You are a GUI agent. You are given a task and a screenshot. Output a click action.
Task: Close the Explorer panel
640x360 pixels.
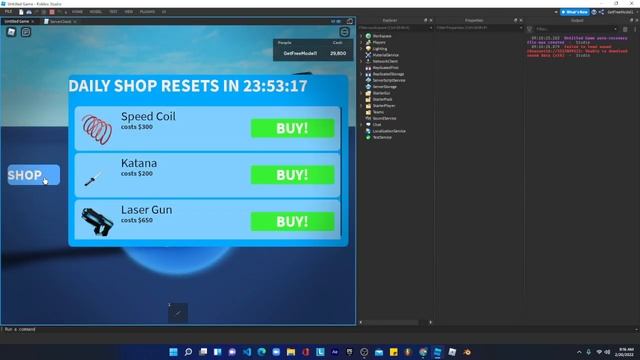(431, 20)
